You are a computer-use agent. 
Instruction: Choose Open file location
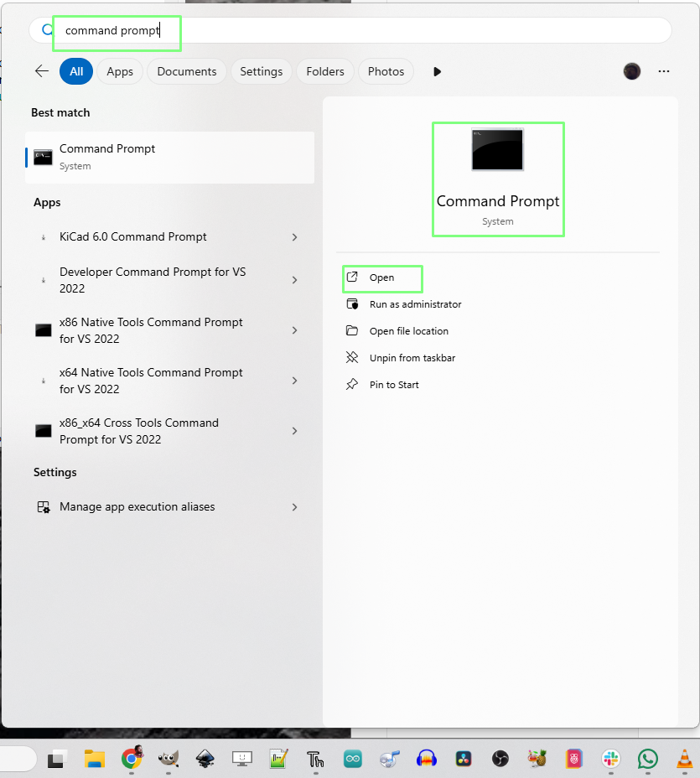397,331
